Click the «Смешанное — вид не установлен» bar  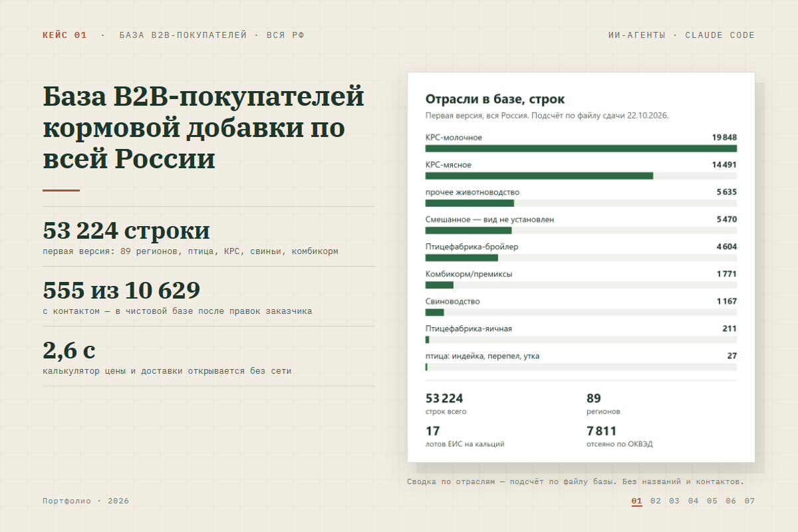click(x=581, y=230)
